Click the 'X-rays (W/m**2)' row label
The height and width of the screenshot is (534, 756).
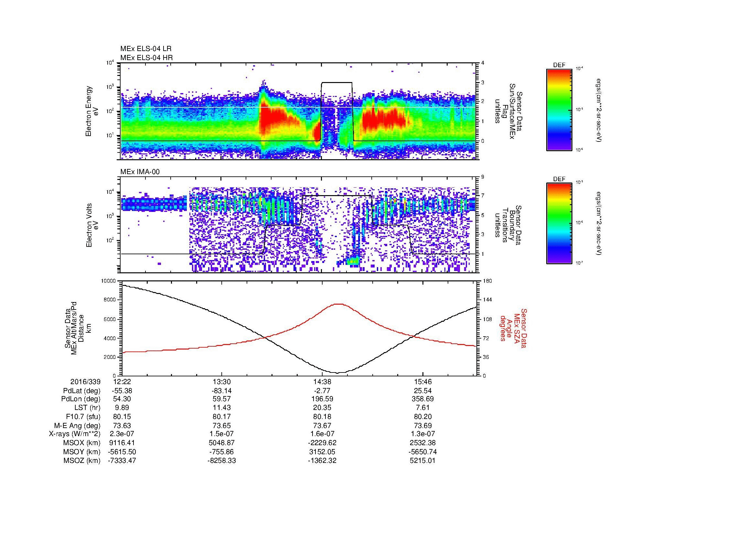coord(75,434)
